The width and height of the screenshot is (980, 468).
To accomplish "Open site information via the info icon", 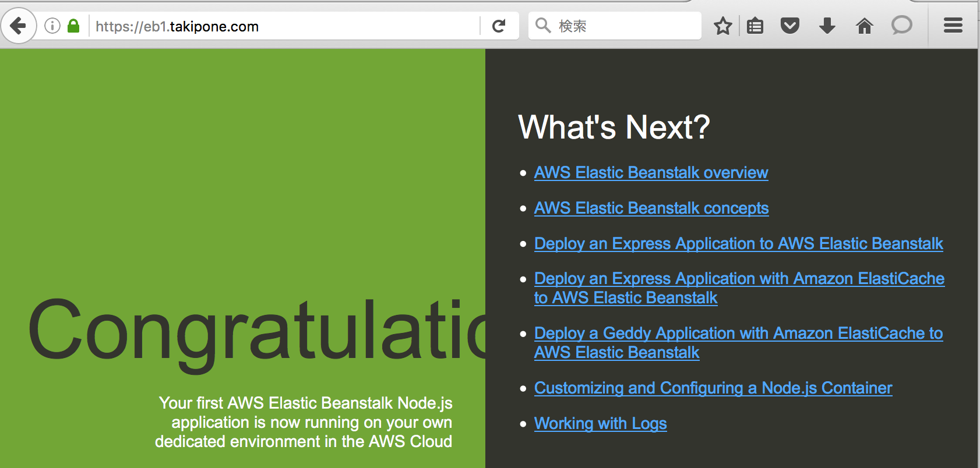I will coord(52,26).
